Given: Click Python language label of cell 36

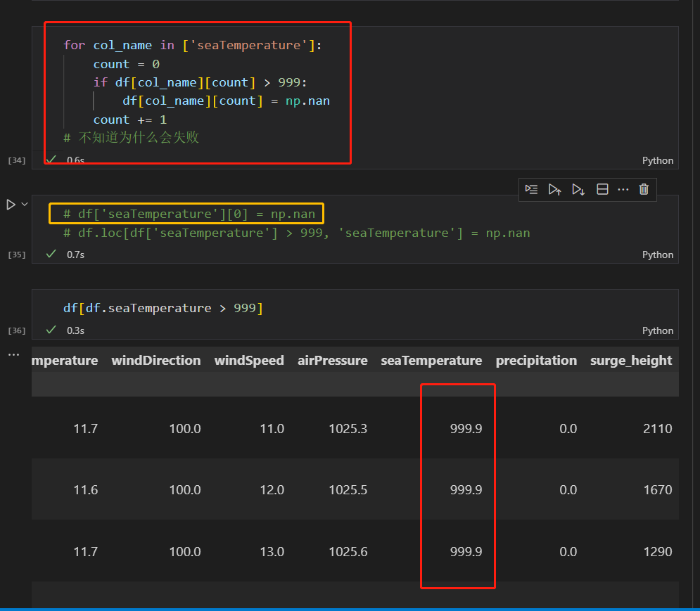Looking at the screenshot, I should tap(657, 330).
